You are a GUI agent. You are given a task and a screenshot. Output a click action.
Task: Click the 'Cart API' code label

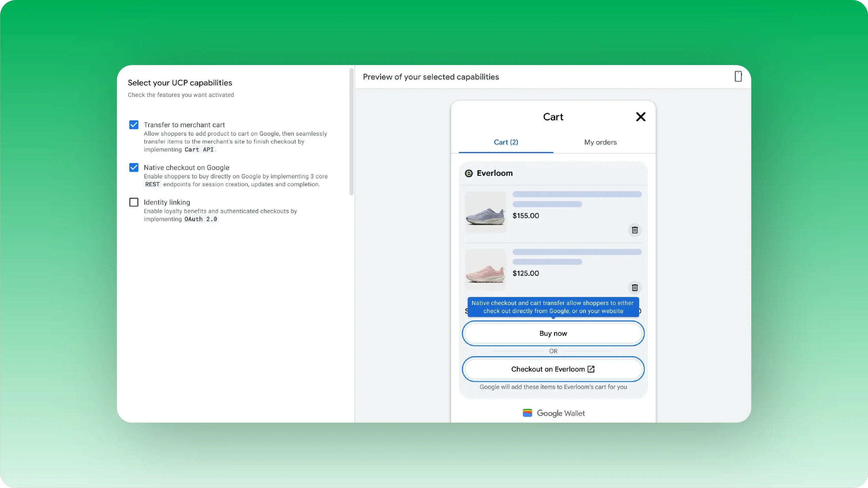[x=199, y=150]
